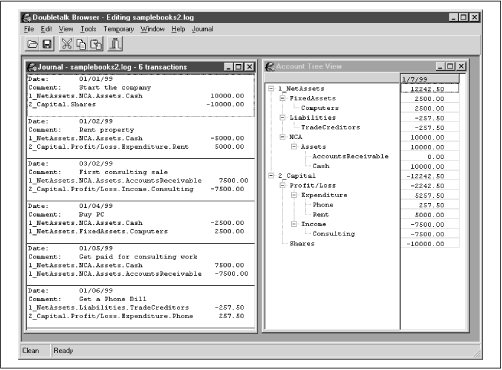Select the Phone tree item
The image size is (502, 370).
pyautogui.click(x=323, y=204)
